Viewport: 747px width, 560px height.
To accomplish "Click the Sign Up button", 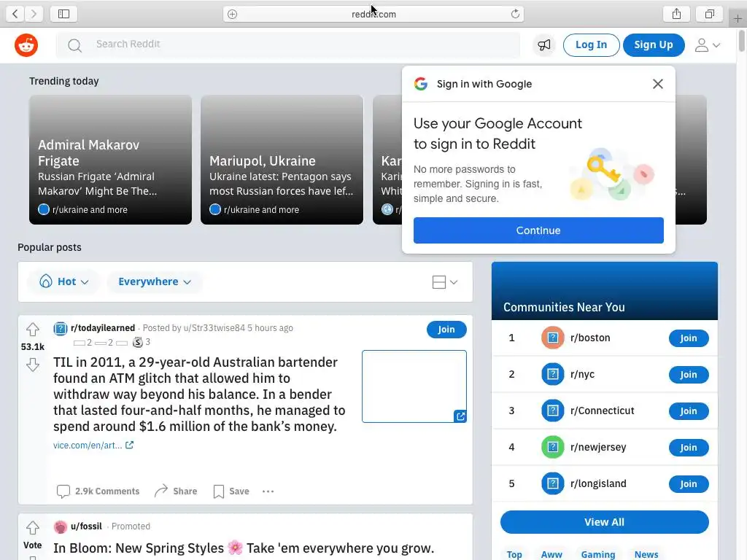I will click(654, 45).
